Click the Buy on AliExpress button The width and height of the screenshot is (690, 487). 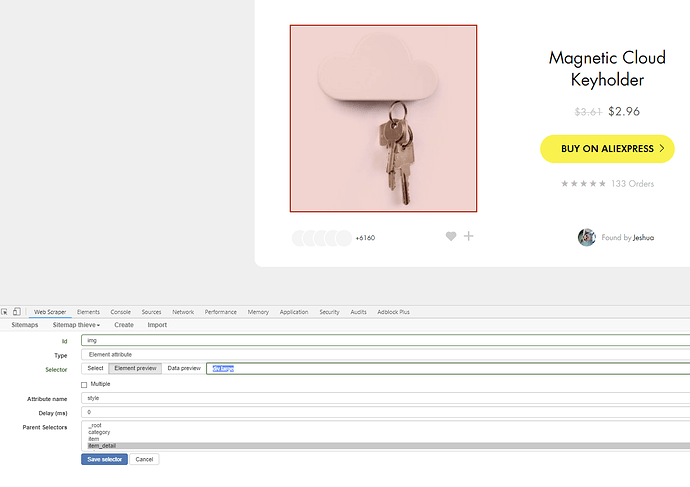click(x=607, y=149)
